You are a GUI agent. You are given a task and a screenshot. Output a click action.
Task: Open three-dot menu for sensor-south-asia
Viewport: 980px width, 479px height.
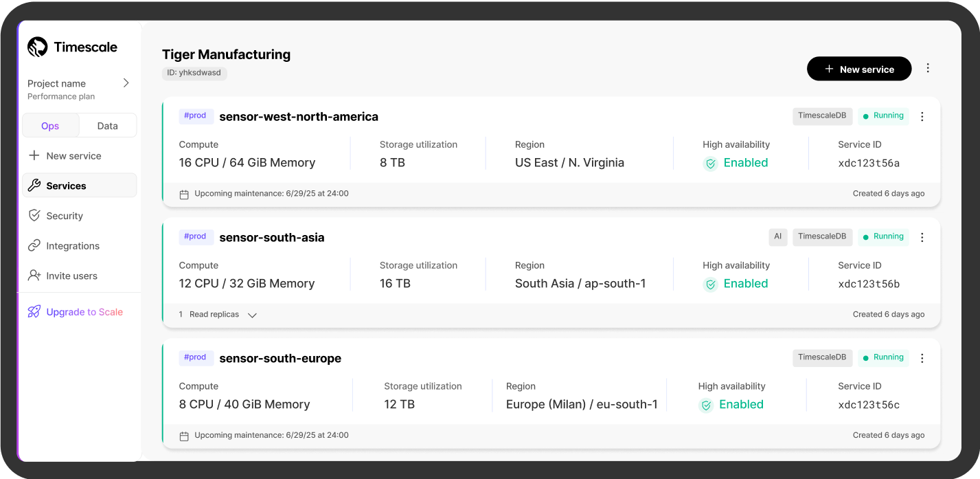922,237
